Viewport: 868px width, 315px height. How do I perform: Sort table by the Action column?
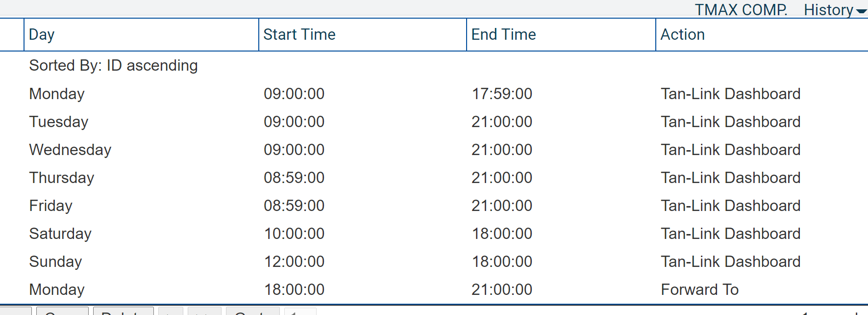pos(683,34)
